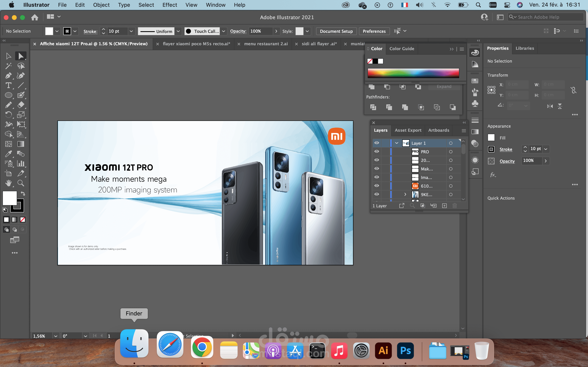Hide the 610... sublayer eye
Image resolution: width=588 pixels, height=367 pixels.
pyautogui.click(x=377, y=186)
